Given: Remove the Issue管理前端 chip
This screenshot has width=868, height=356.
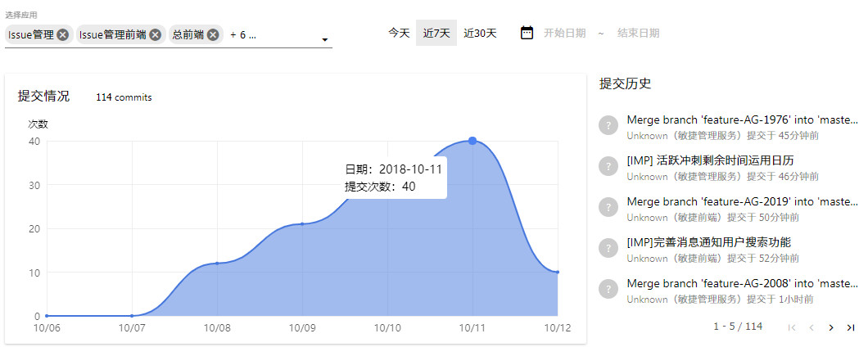Looking at the screenshot, I should point(156,34).
